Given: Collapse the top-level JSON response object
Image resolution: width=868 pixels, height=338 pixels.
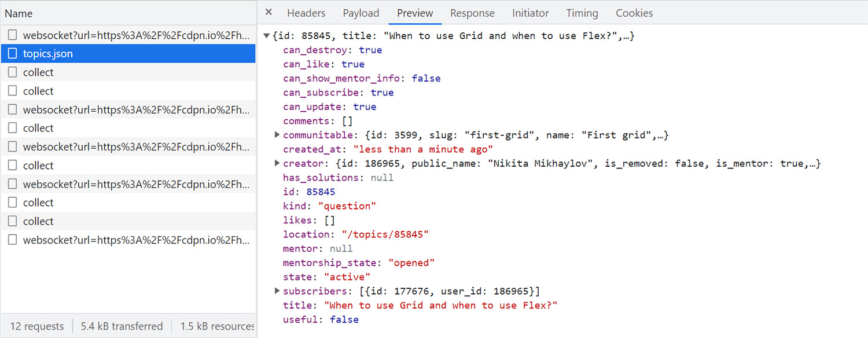Looking at the screenshot, I should pos(266,35).
